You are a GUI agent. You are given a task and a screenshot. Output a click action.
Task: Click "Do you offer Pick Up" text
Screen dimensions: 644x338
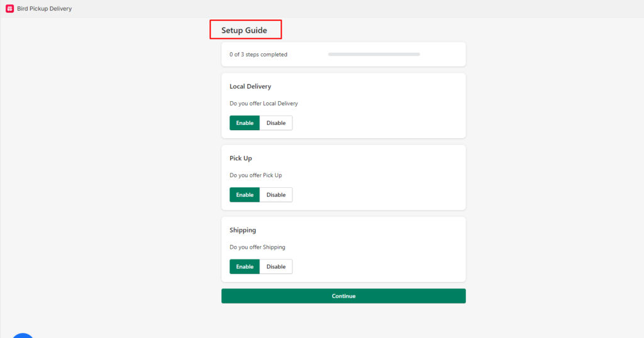255,175
